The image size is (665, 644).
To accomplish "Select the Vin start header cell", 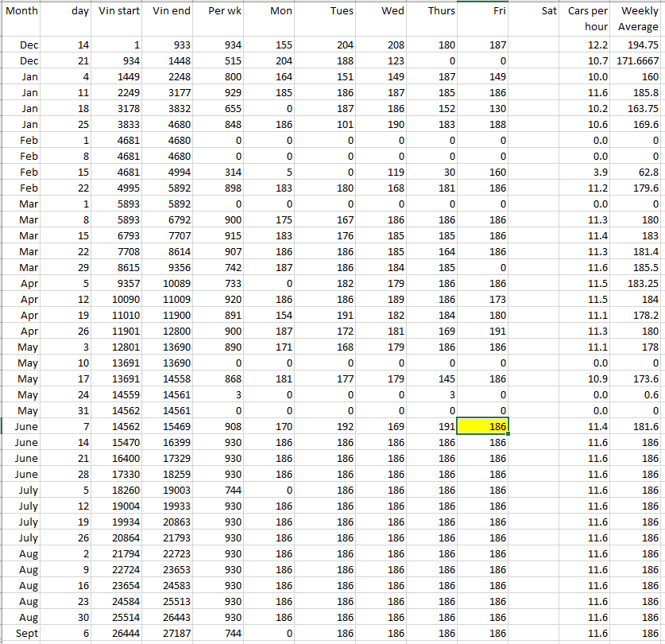I will [x=119, y=11].
